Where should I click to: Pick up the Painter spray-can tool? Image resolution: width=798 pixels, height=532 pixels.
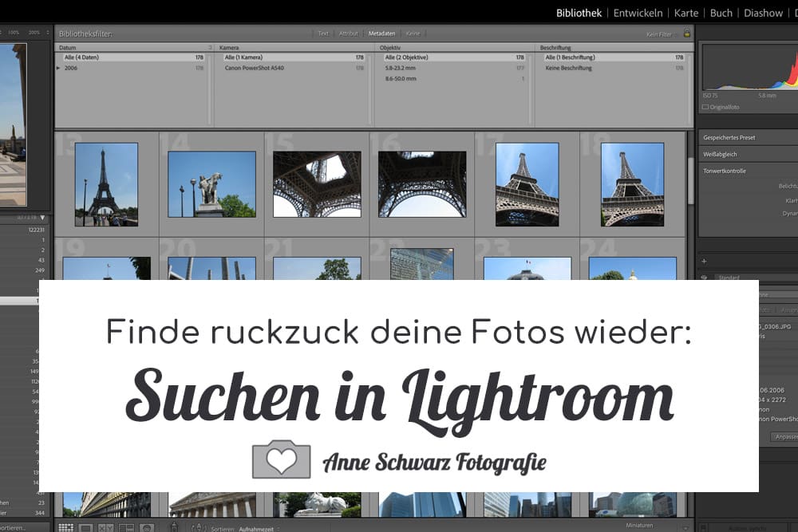(x=173, y=526)
